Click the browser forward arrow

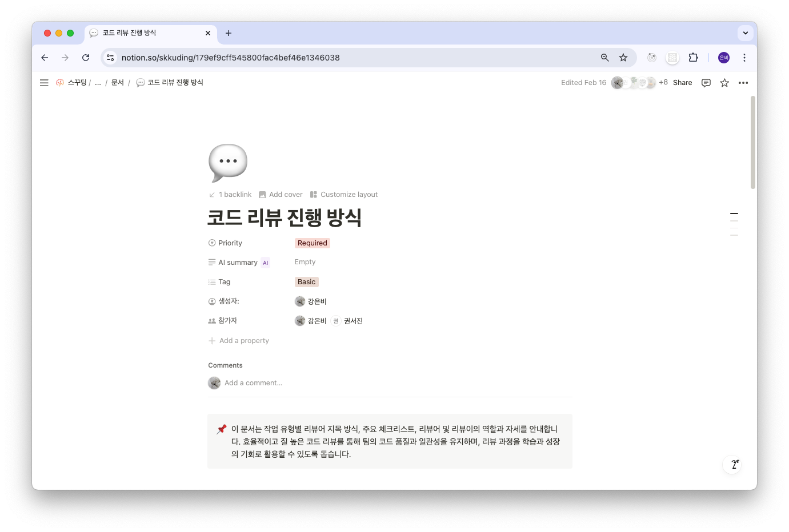65,58
